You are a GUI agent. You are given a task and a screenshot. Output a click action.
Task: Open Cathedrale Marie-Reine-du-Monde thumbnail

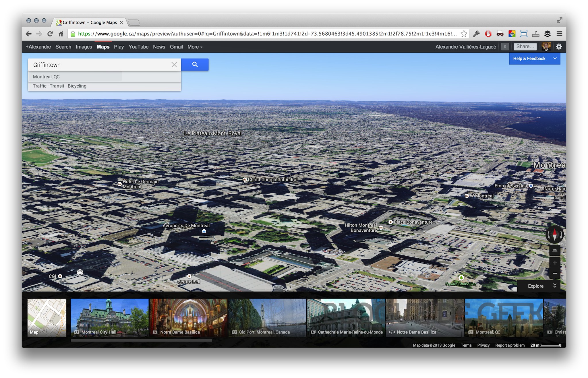click(346, 317)
